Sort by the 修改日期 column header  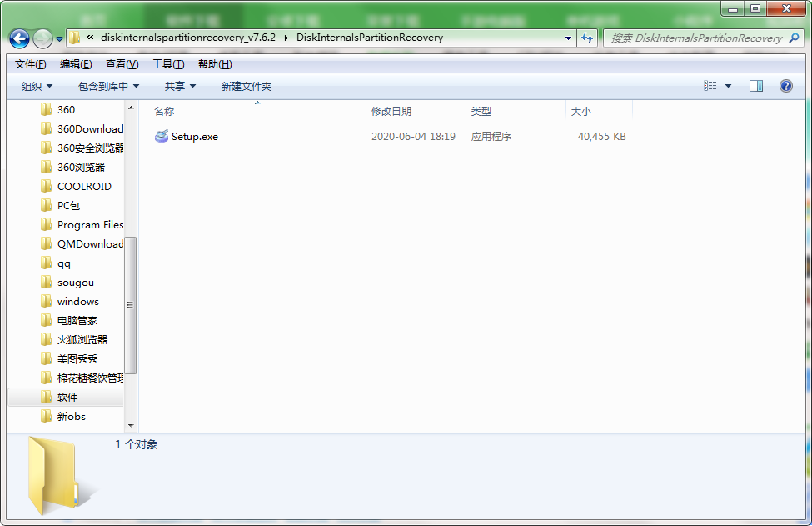391,112
